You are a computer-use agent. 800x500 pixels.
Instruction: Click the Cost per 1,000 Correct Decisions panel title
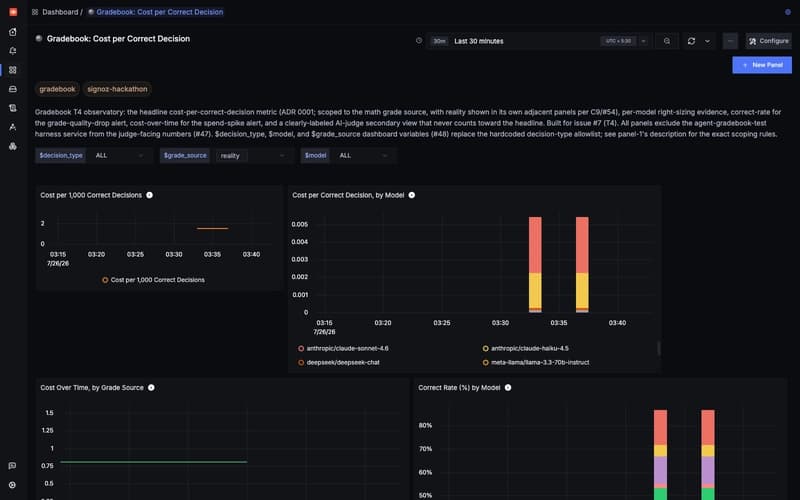91,195
